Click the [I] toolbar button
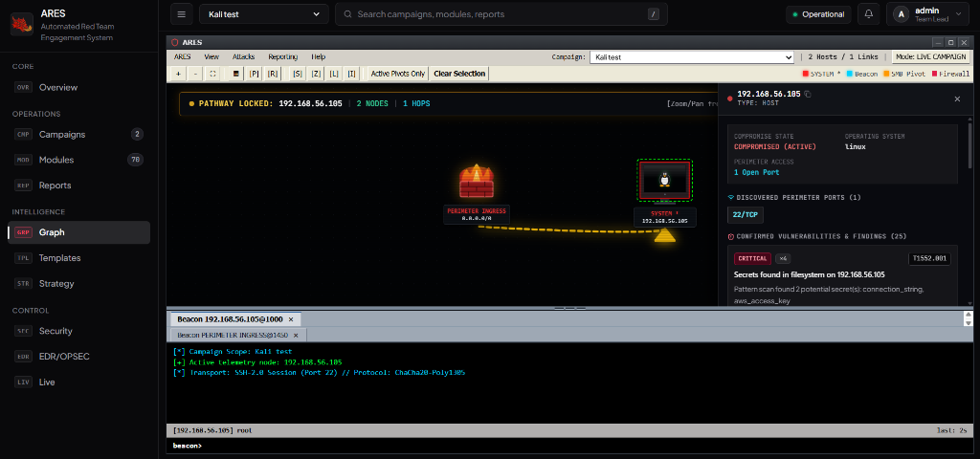Screen dimensions: 980x459 click(352, 74)
